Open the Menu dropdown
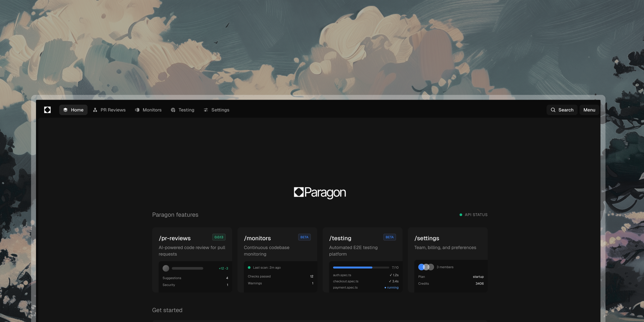The image size is (644, 322). pyautogui.click(x=589, y=110)
